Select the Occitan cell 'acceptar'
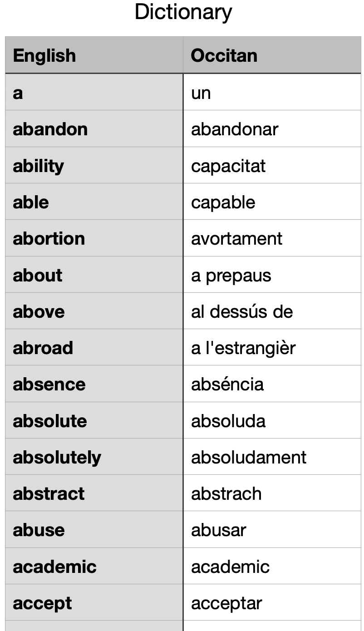The image size is (364, 631). pyautogui.click(x=226, y=603)
